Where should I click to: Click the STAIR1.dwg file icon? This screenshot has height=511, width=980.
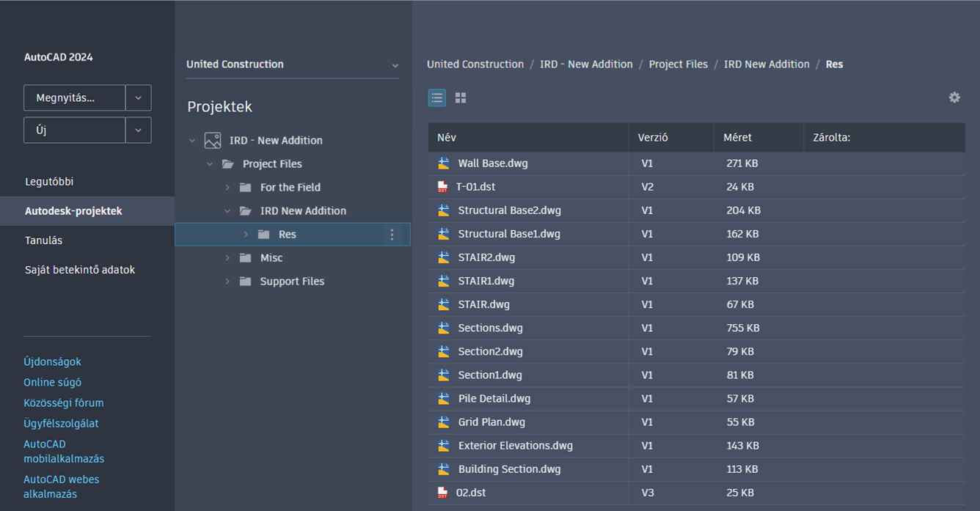(x=444, y=281)
